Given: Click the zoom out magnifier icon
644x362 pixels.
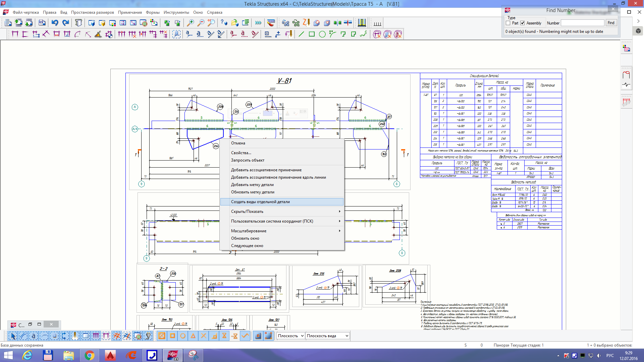Looking at the screenshot, I should click(x=201, y=23).
